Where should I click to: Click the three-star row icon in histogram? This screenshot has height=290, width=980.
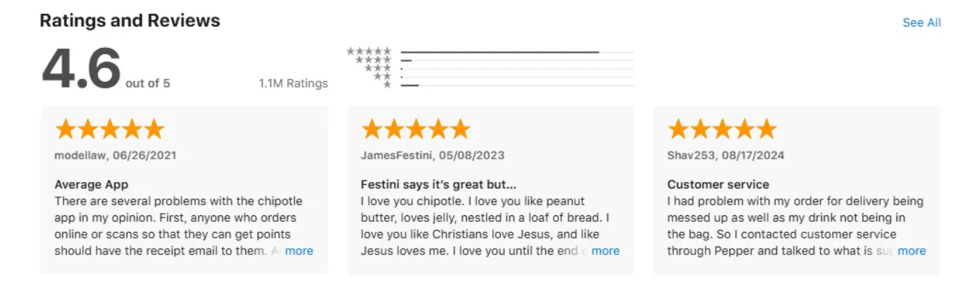point(377,68)
